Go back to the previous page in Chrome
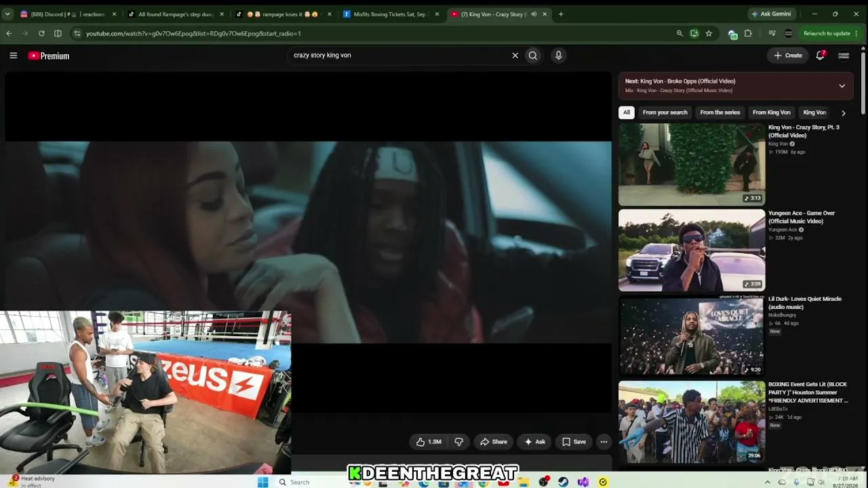The height and width of the screenshot is (488, 868). 9,33
